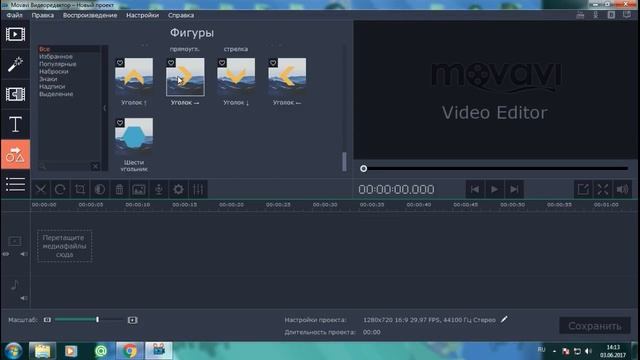Image resolution: width=640 pixels, height=360 pixels.
Task: Click the Сохранить button
Action: (x=595, y=326)
